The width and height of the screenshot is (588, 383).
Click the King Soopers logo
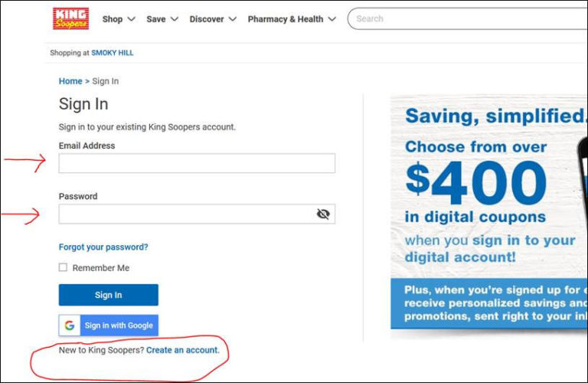[x=70, y=18]
